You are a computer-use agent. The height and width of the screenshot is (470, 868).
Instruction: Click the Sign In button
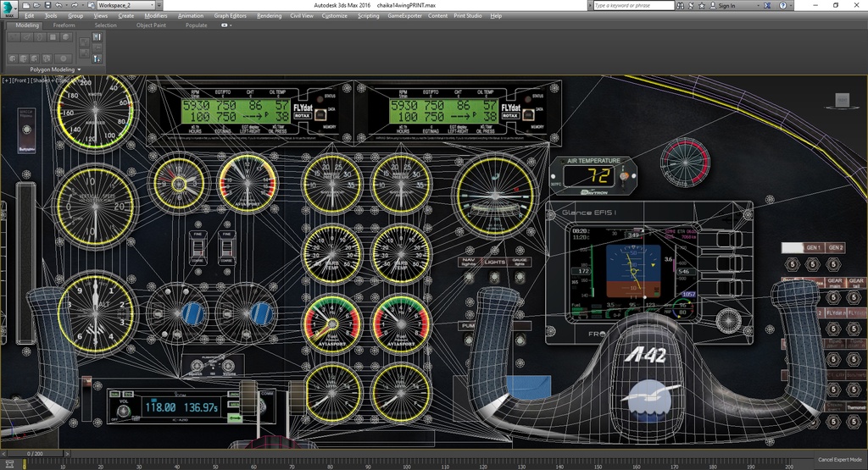tap(724, 6)
